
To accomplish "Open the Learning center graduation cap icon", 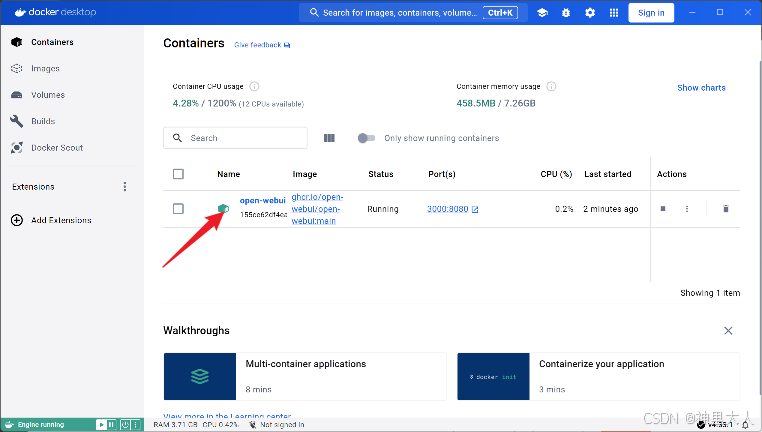I will tap(542, 13).
